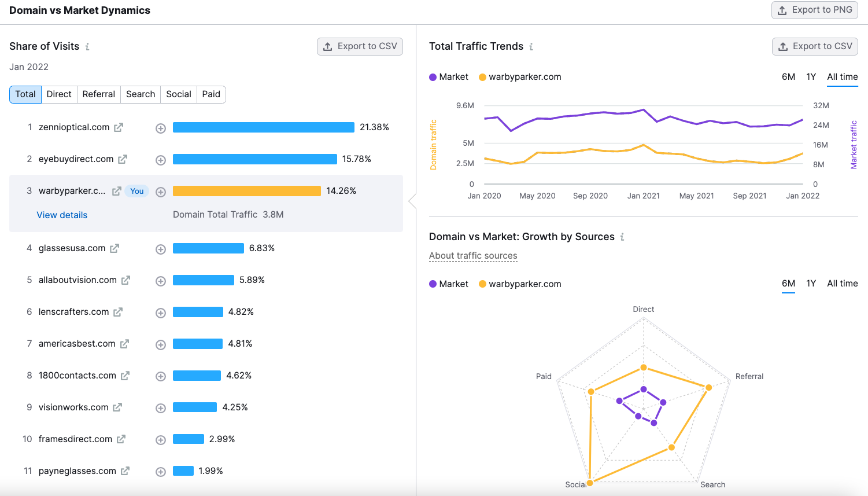Toggle warbyparker.com legend in Traffic Trends chart
The image size is (868, 496).
[x=520, y=77]
